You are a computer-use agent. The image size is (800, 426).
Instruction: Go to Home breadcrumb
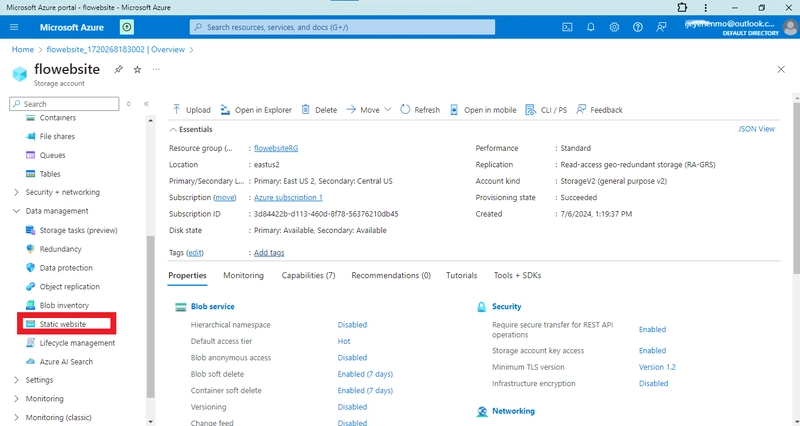tap(22, 49)
